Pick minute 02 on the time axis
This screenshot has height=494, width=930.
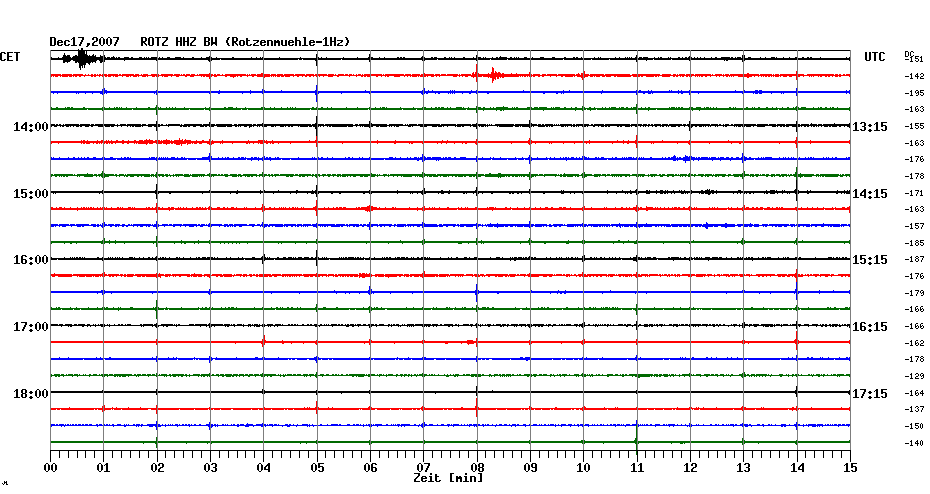coord(157,468)
